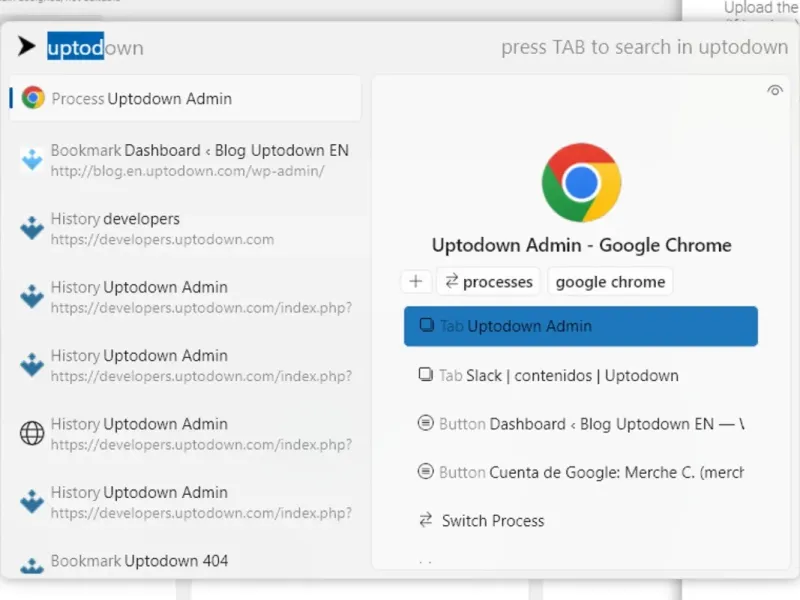The image size is (800, 600).
Task: Open the blog.en.uptodown.com/wp-admin link
Action: (187, 171)
